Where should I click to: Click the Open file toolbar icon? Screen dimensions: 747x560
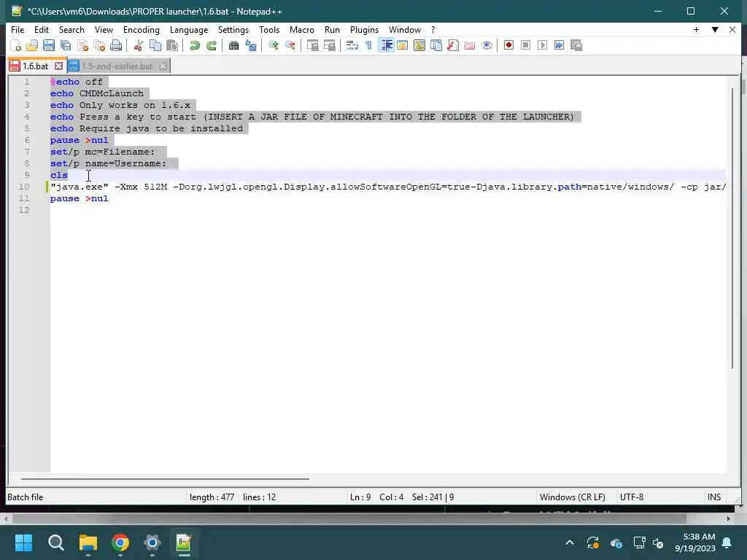pyautogui.click(x=32, y=45)
